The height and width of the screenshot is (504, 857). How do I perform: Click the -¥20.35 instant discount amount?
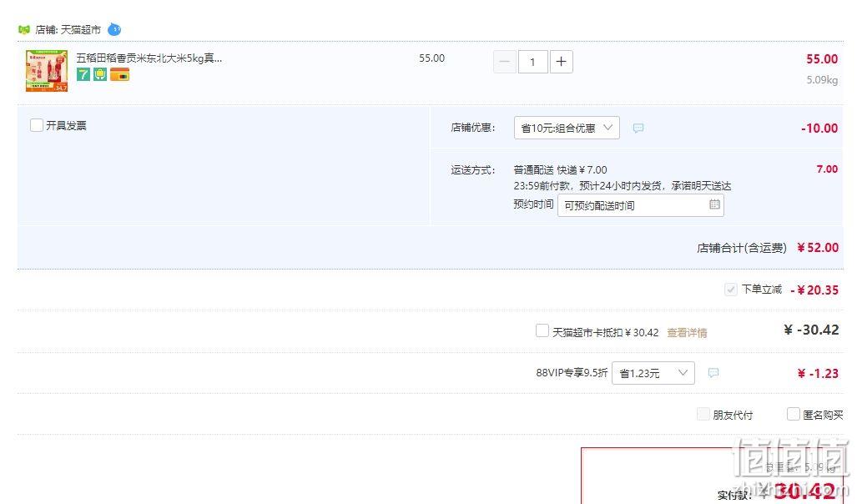814,290
